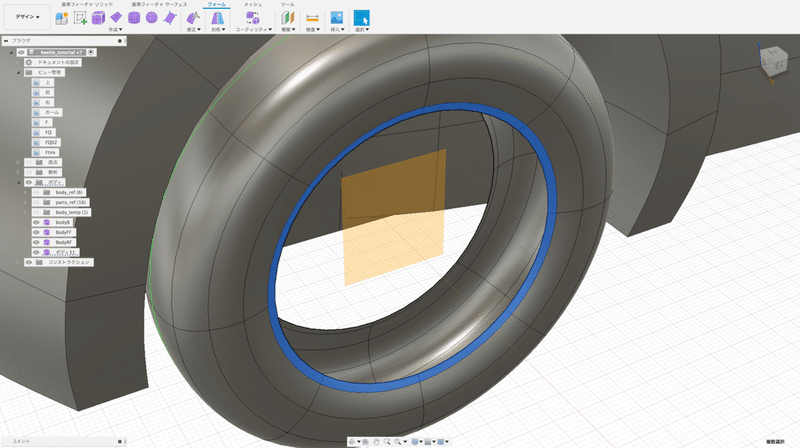This screenshot has height=448, width=800.
Task: Click the Construct plane icon
Action: [288, 18]
